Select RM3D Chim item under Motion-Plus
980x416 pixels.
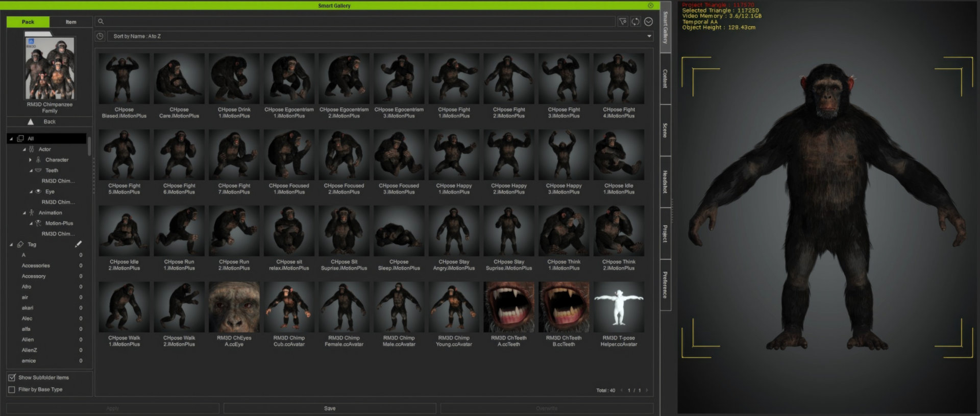(x=58, y=234)
